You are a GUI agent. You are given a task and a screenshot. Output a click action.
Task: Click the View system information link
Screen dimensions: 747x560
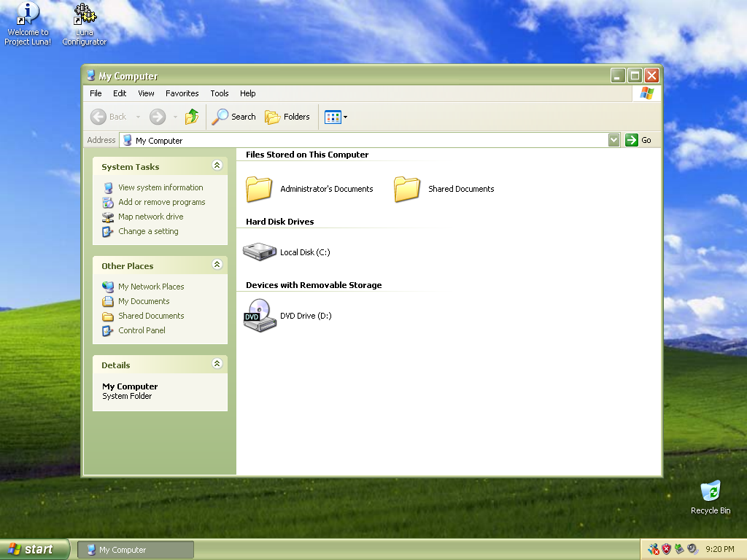click(160, 187)
